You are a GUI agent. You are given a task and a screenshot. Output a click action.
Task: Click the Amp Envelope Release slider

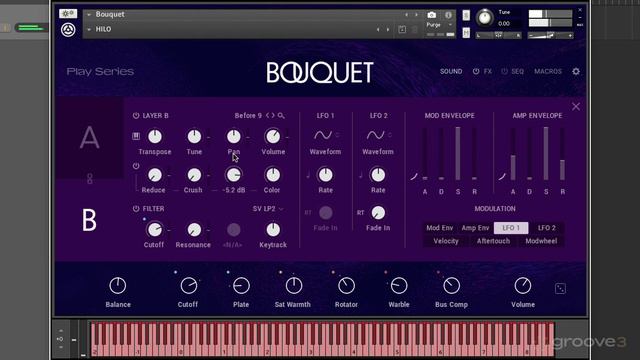click(x=562, y=154)
